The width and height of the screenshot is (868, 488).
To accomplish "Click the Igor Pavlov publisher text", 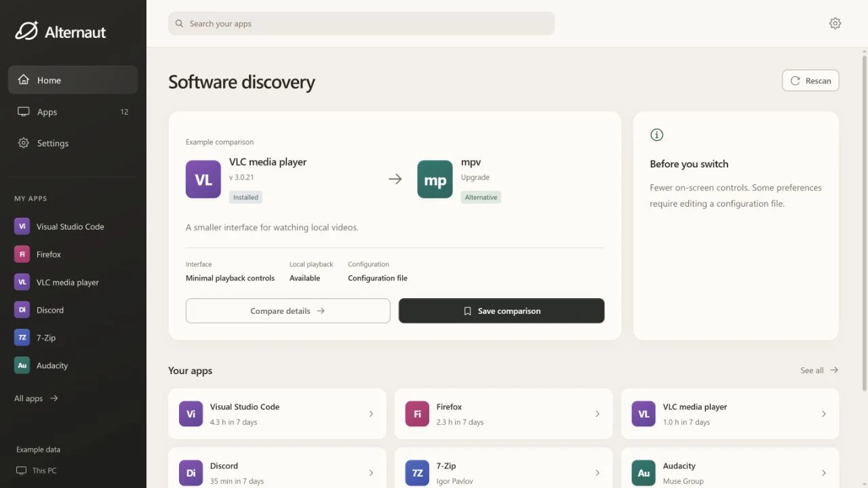I will pyautogui.click(x=456, y=481).
